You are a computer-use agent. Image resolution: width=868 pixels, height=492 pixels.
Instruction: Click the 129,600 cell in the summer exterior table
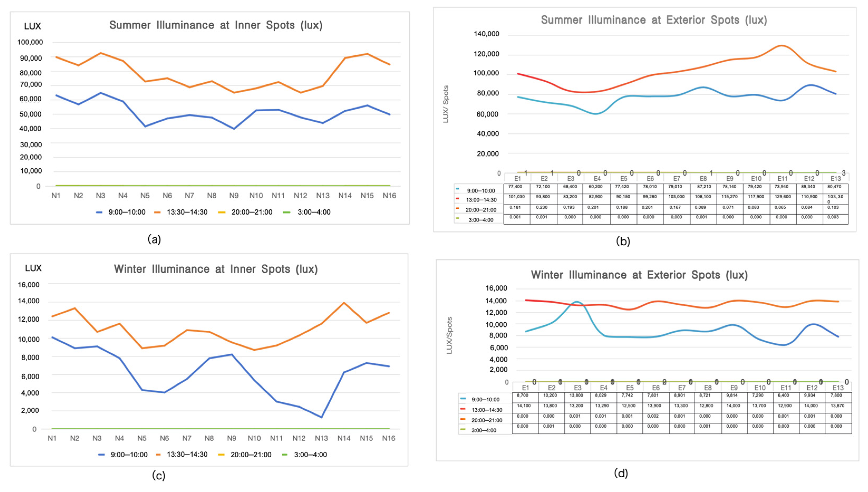point(782,197)
